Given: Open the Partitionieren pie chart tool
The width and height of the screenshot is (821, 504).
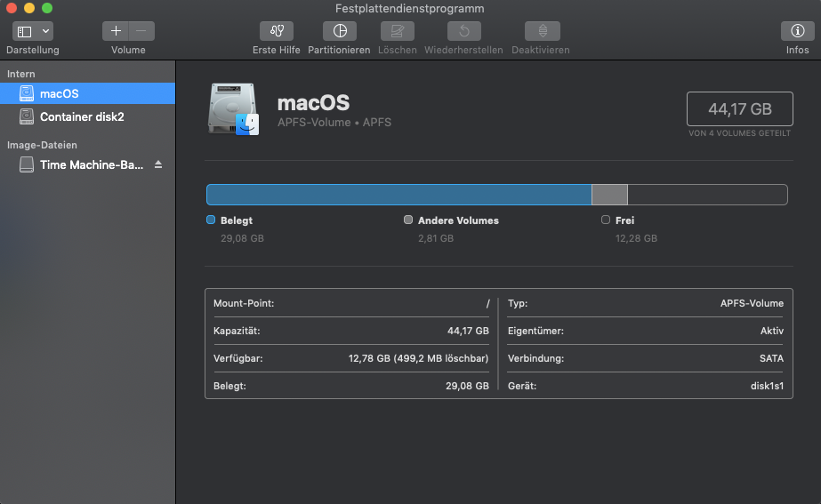Looking at the screenshot, I should pyautogui.click(x=339, y=31).
